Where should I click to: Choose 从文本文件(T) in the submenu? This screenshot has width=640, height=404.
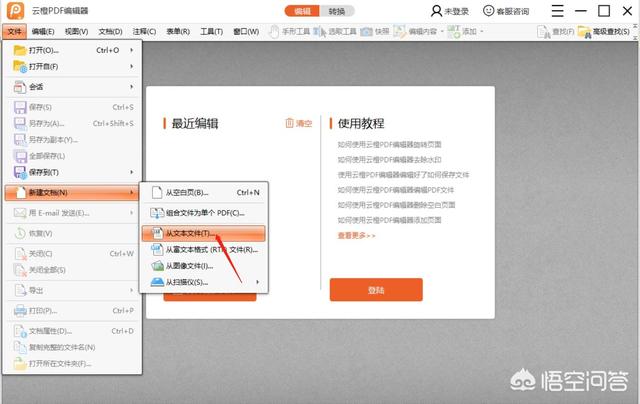[x=203, y=233]
